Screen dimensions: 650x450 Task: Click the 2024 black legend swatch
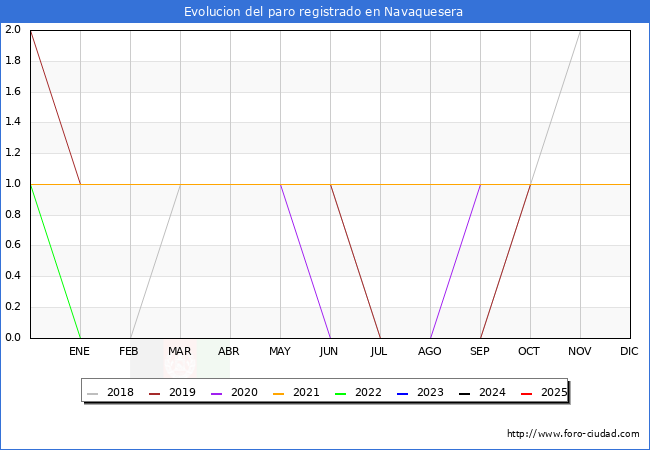point(464,393)
